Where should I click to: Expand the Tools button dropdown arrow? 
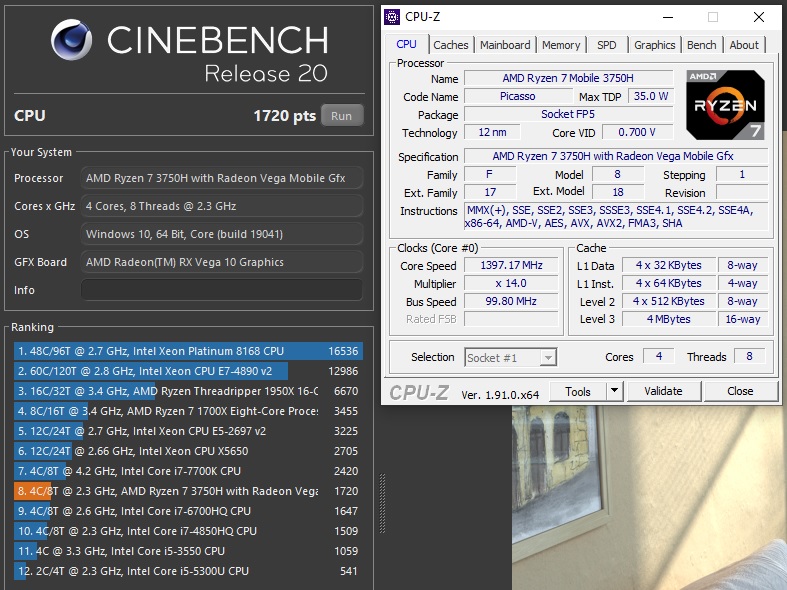[614, 391]
